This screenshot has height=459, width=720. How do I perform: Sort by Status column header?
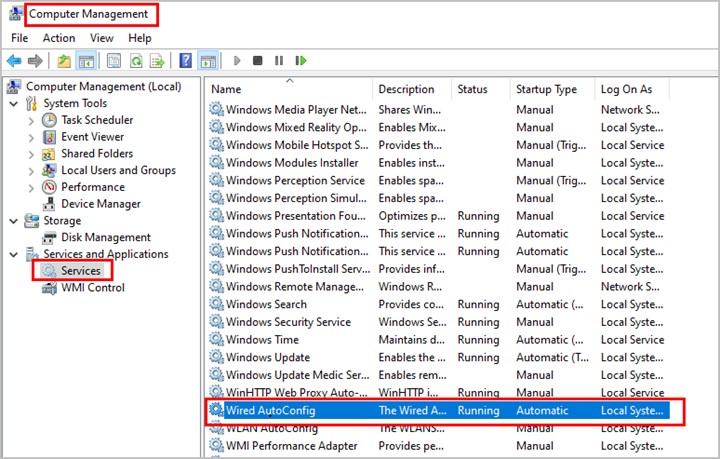click(481, 89)
